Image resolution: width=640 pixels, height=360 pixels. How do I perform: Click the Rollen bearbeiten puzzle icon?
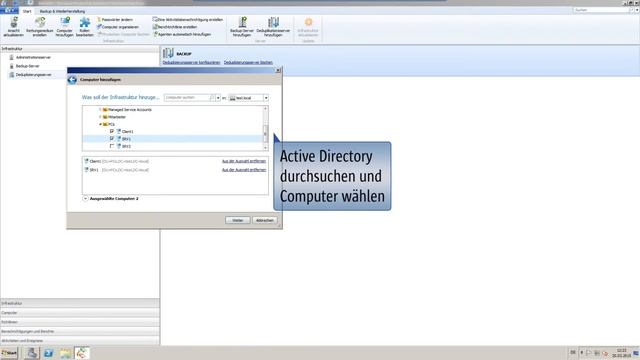pyautogui.click(x=84, y=27)
